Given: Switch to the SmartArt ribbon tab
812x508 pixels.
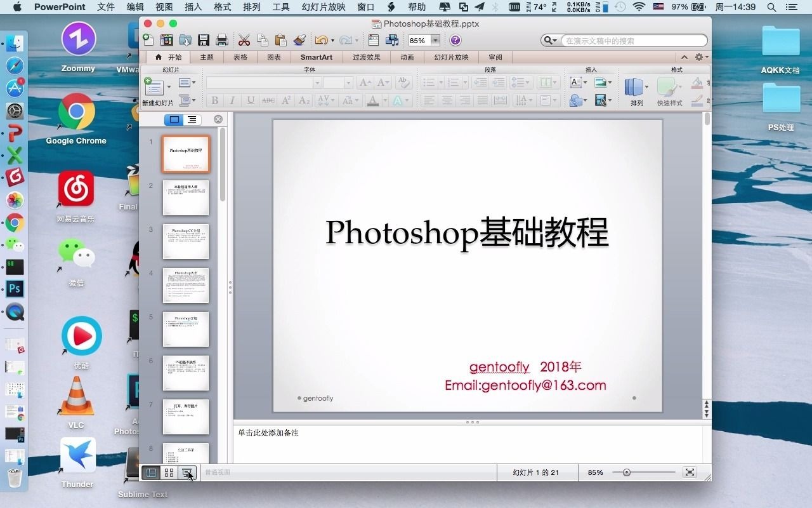Looking at the screenshot, I should point(317,57).
